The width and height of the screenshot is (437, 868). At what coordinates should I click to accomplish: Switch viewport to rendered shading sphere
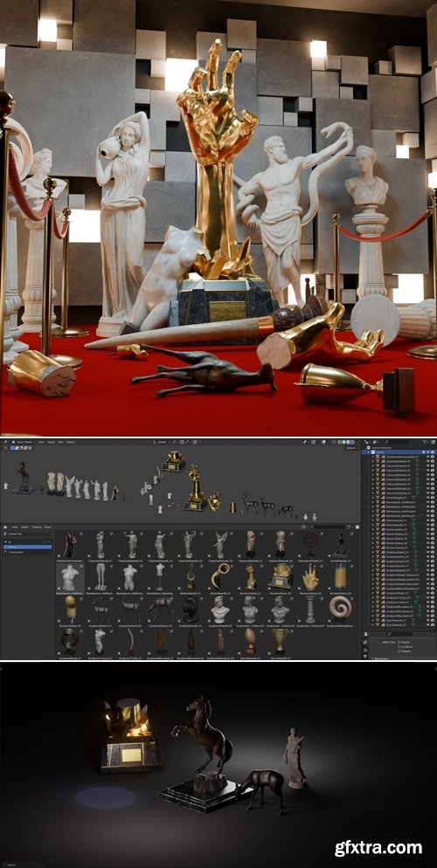(352, 442)
